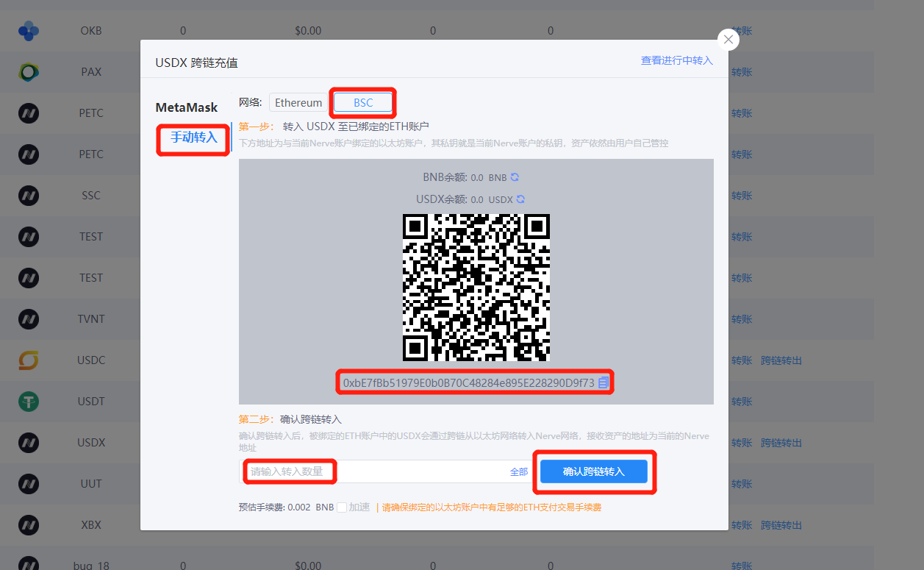The height and width of the screenshot is (570, 924).
Task: Select the MetaMask deposit method
Action: (187, 107)
